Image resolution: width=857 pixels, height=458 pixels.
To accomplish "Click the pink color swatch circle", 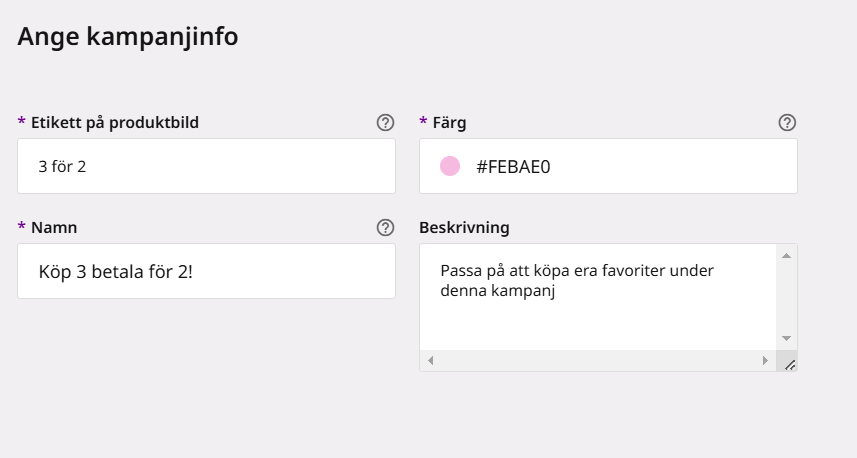I will point(450,166).
